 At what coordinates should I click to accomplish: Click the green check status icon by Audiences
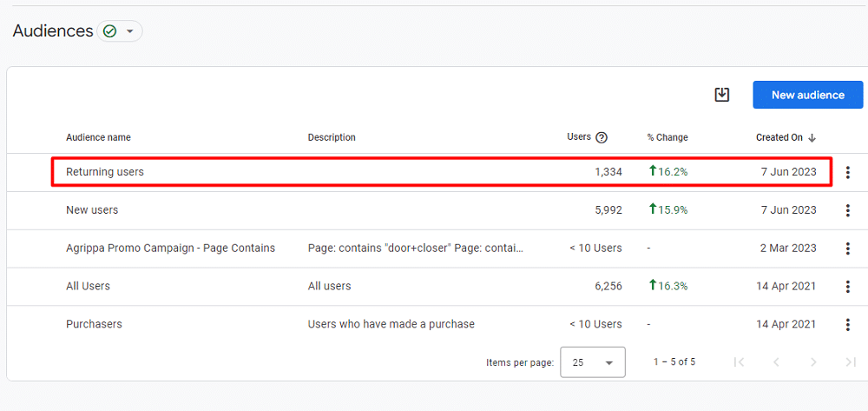pos(109,31)
